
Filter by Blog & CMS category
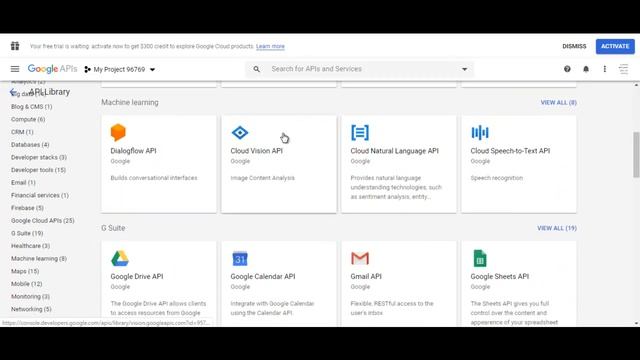coord(31,107)
